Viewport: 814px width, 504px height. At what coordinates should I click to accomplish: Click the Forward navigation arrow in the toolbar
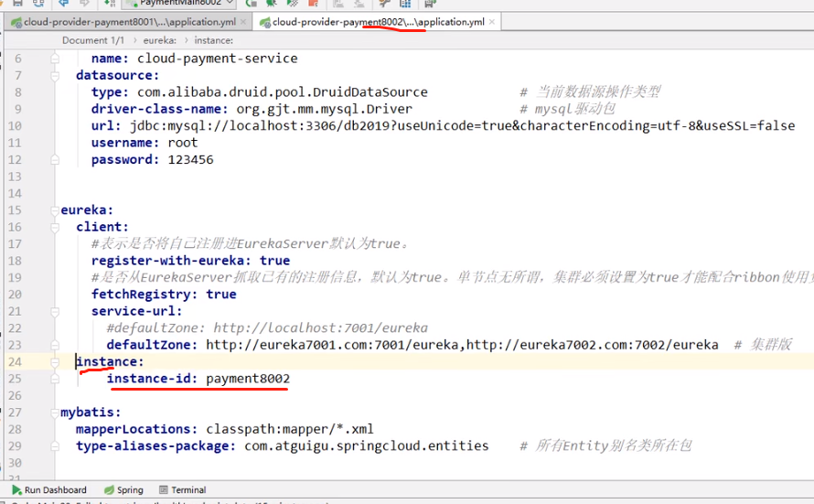(x=85, y=3)
